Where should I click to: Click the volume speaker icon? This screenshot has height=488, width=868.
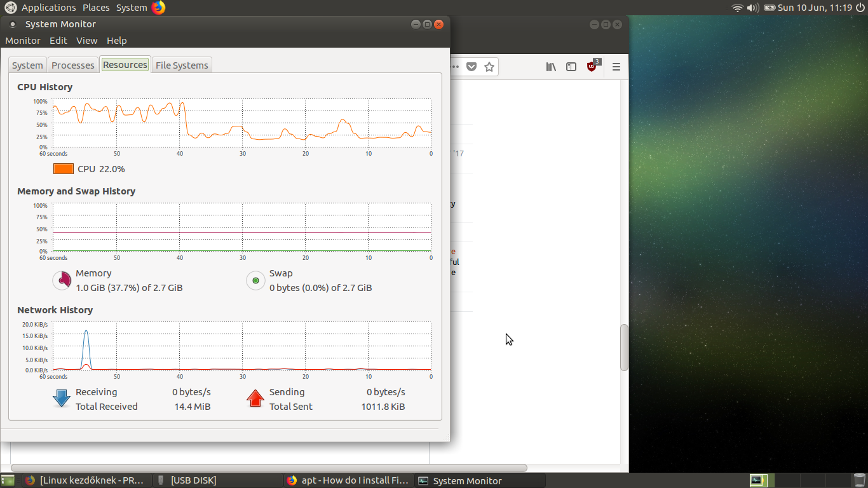[x=752, y=8]
